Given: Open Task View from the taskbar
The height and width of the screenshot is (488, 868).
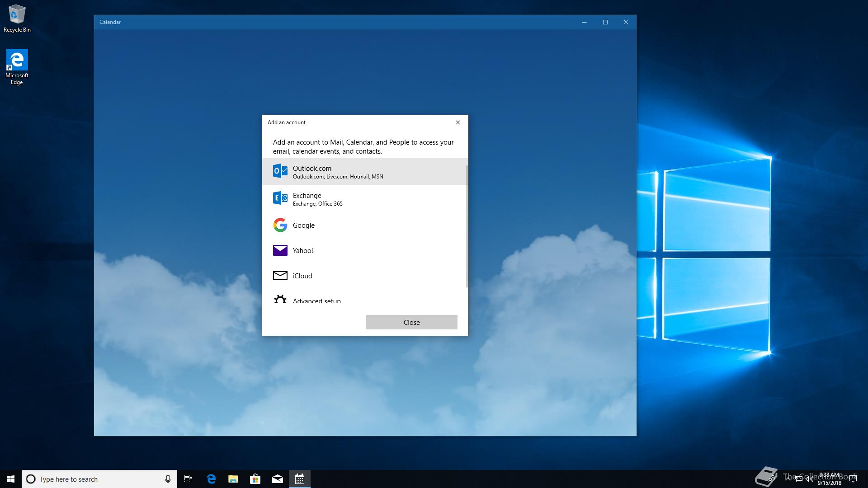Looking at the screenshot, I should [188, 479].
